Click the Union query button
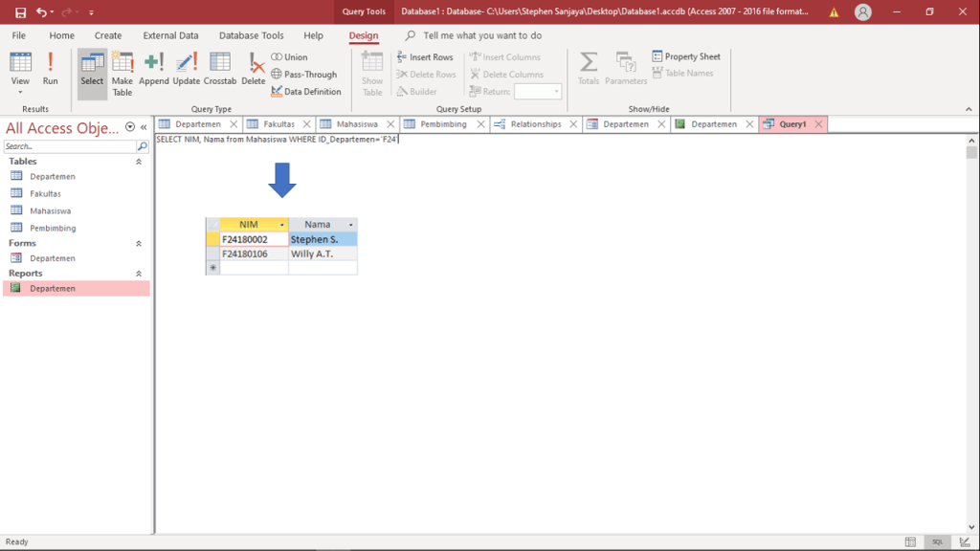The height and width of the screenshot is (551, 980). [290, 57]
